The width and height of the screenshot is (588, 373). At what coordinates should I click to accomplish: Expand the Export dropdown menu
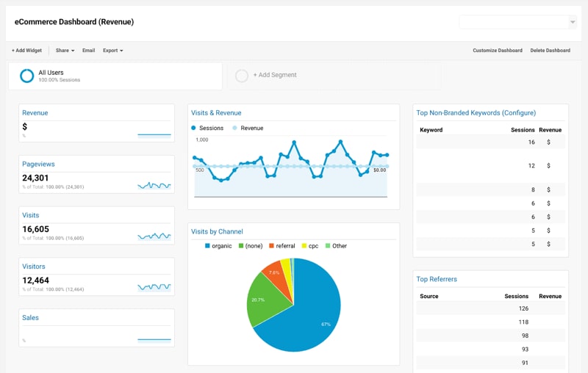coord(113,50)
